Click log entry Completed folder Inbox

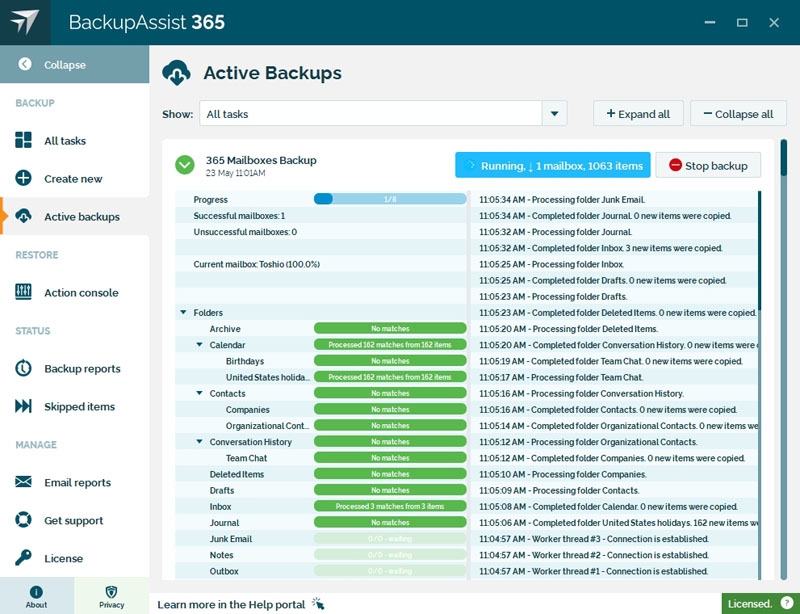(601, 248)
